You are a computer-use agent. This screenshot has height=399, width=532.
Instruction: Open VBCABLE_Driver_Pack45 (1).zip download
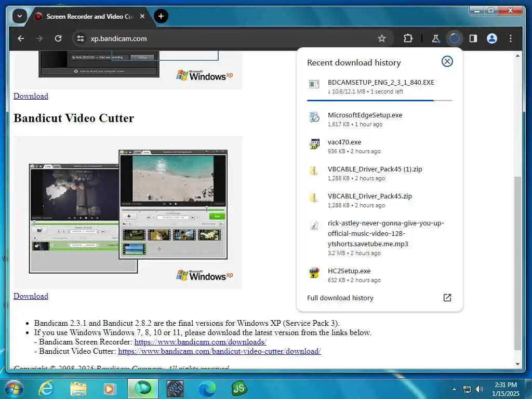pos(379,174)
